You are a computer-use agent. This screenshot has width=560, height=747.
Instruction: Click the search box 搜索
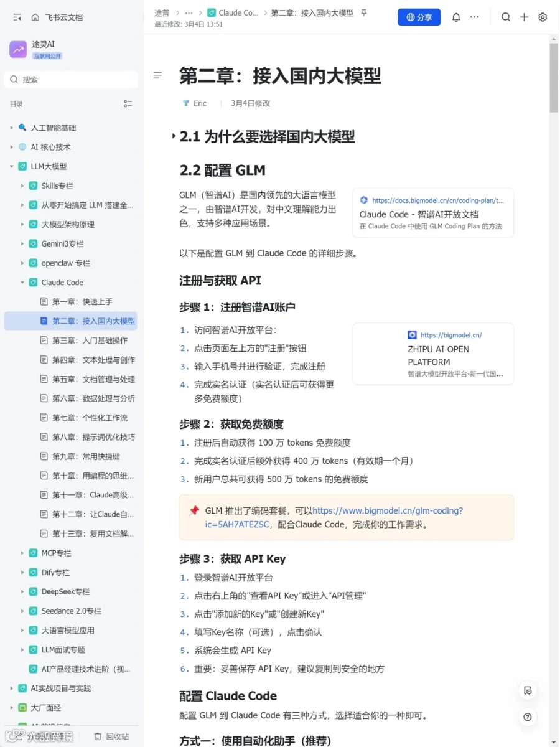tap(71, 80)
